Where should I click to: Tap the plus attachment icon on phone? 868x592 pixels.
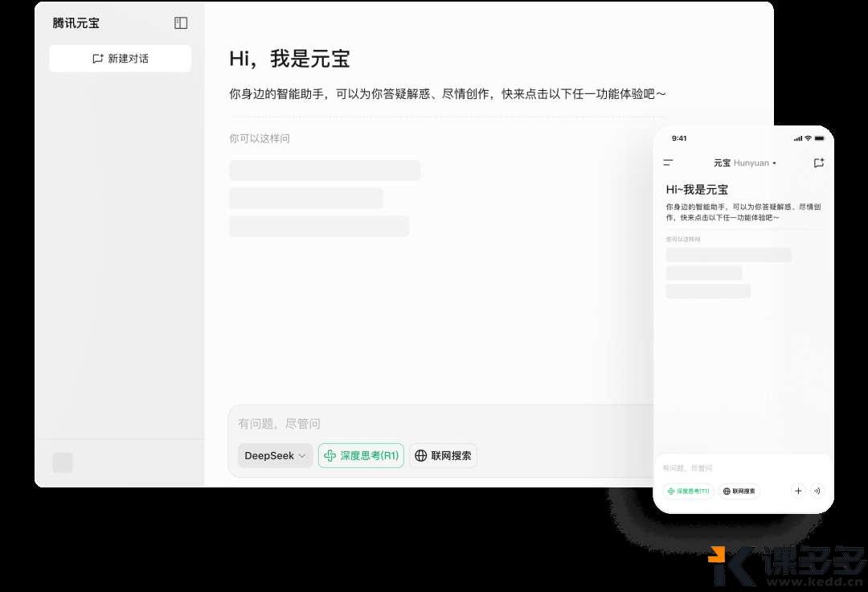tap(798, 491)
